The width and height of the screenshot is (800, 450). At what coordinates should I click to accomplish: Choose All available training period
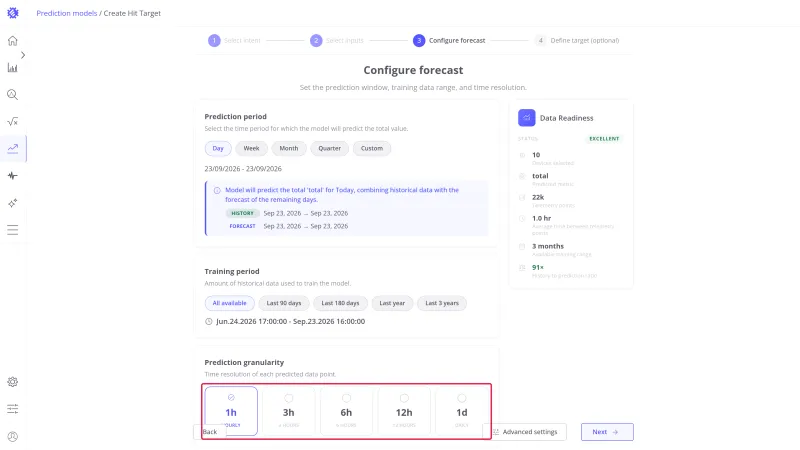230,303
